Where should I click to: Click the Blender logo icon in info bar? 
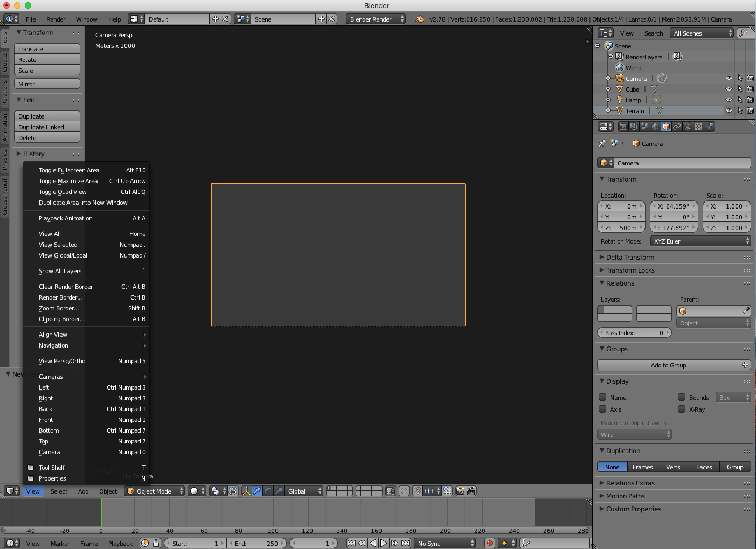pos(420,19)
